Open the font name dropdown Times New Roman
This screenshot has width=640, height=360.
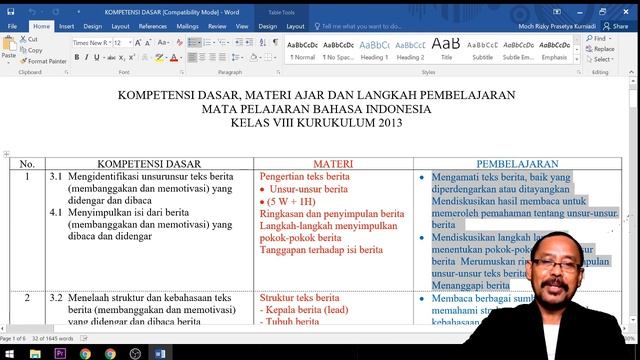110,42
